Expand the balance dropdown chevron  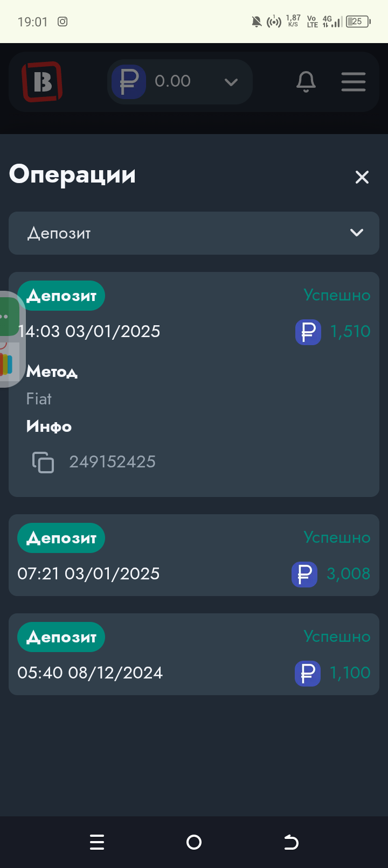[x=231, y=82]
